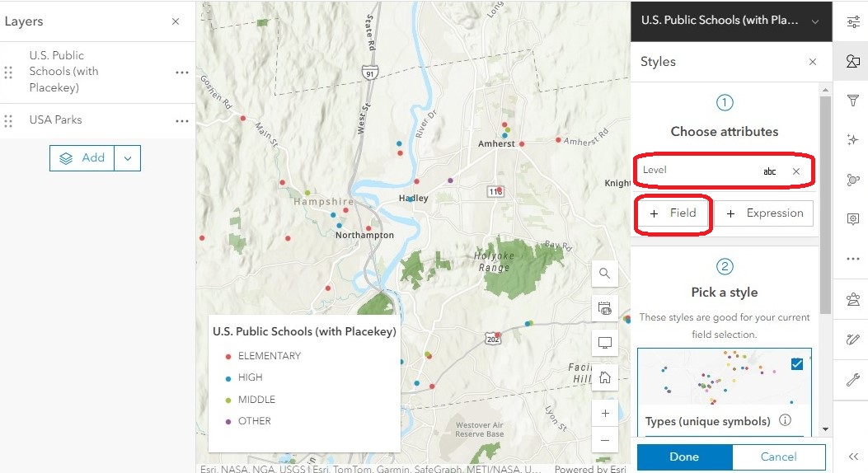Grab drag handle of U.S. Public Schools layer
868x473 pixels.
(x=8, y=73)
